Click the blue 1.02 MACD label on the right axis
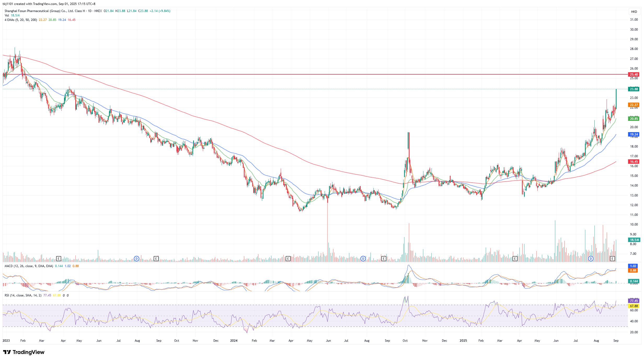The width and height of the screenshot is (644, 360). (633, 266)
